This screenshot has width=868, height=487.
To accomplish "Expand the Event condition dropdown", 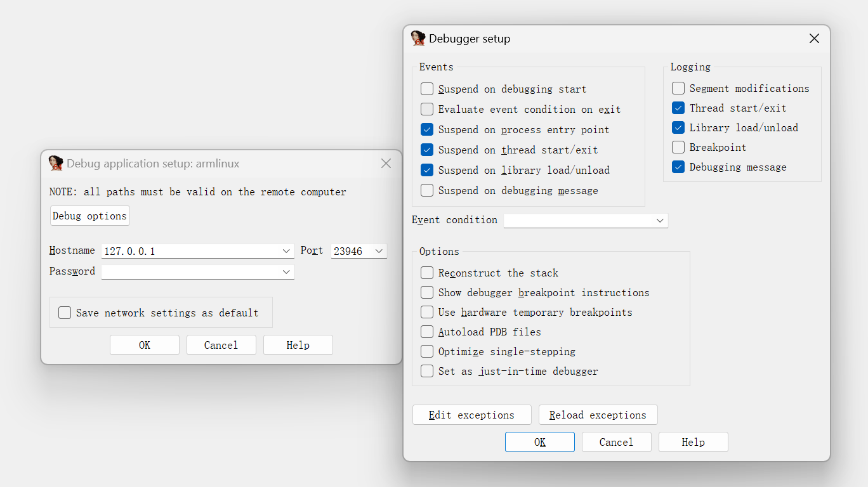I will pyautogui.click(x=660, y=221).
